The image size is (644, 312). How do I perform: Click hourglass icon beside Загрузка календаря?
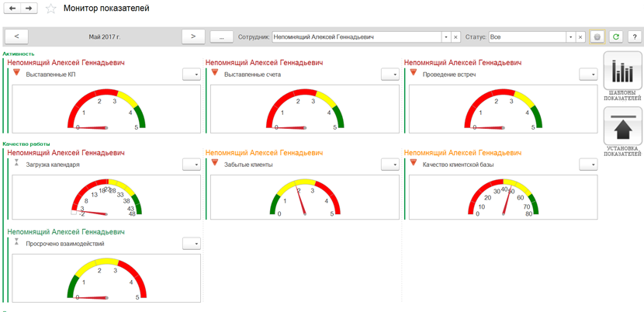pyautogui.click(x=17, y=164)
